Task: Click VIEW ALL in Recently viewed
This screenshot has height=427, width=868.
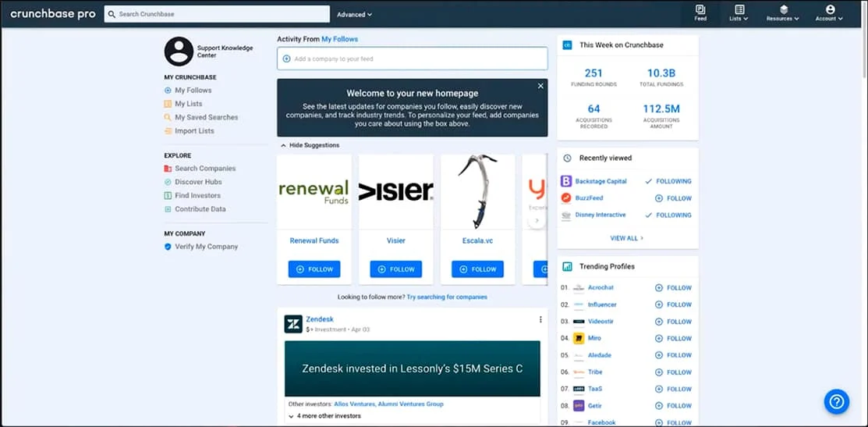Action: tap(627, 238)
